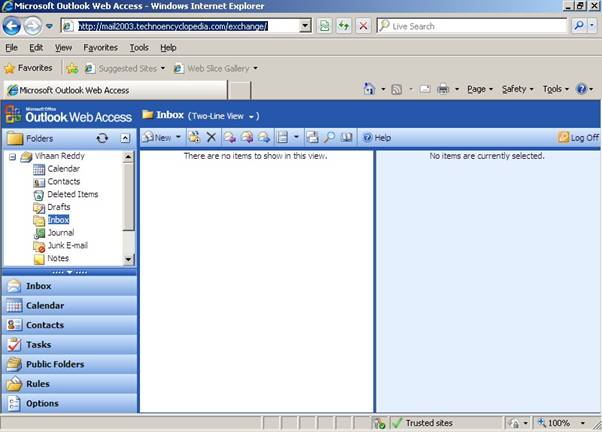Open Public Folders from navigation pane
Screen dimensions: 602x432
click(69, 364)
